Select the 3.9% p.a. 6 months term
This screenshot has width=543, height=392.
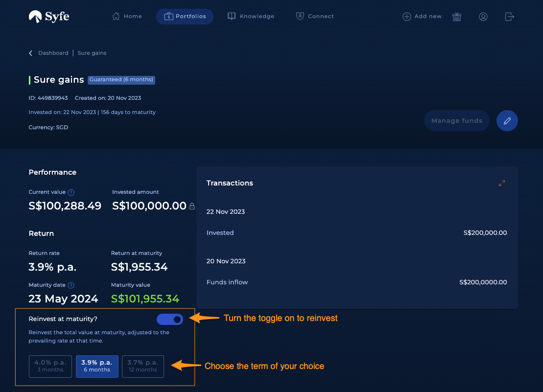point(96,366)
